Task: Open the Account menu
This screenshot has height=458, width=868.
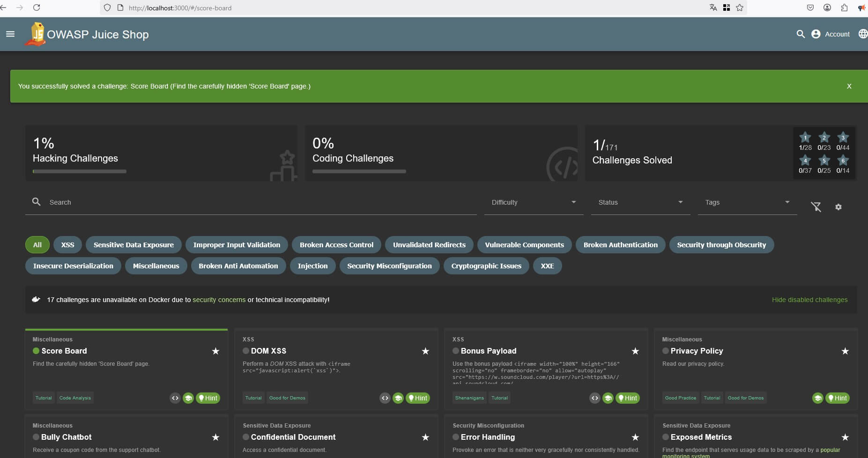Action: coord(830,34)
